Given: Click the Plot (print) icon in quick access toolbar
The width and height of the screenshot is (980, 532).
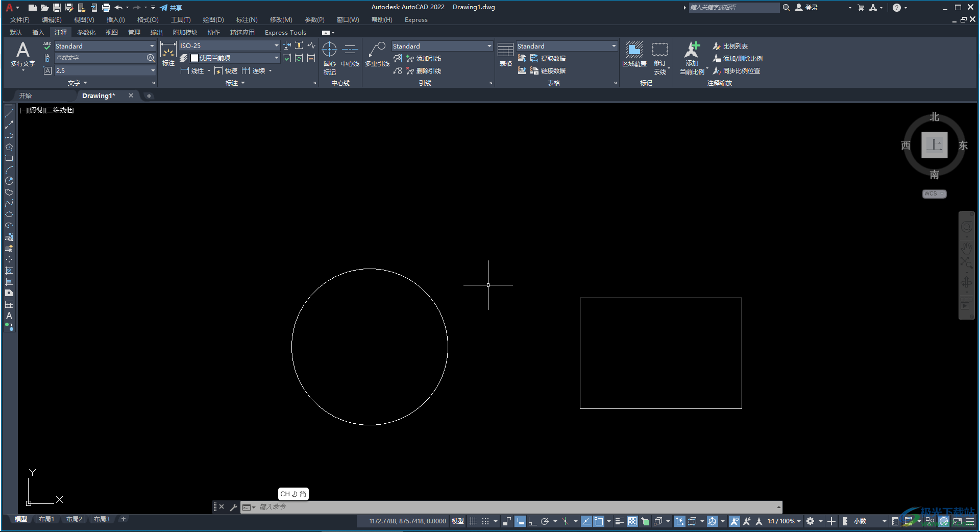Looking at the screenshot, I should pyautogui.click(x=106, y=8).
